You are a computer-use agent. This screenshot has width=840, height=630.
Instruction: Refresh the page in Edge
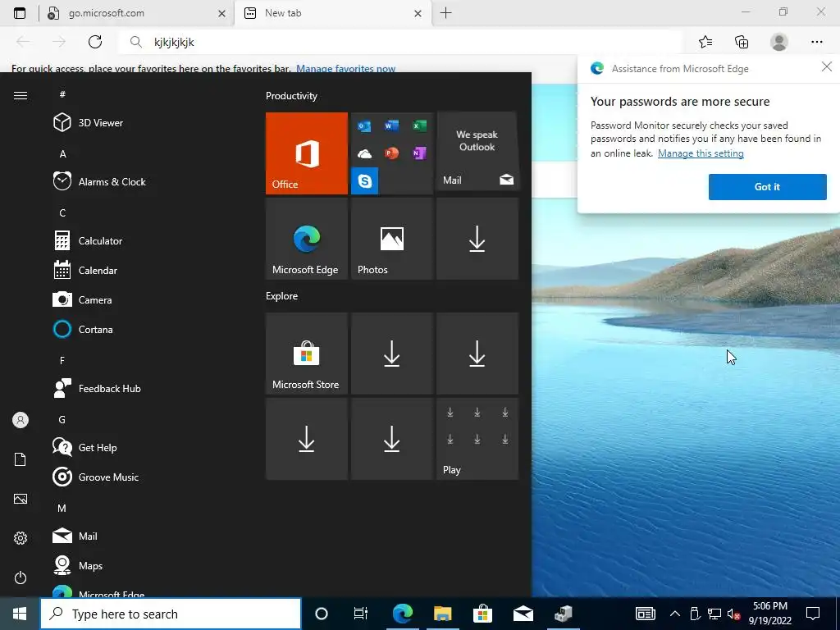(x=95, y=42)
